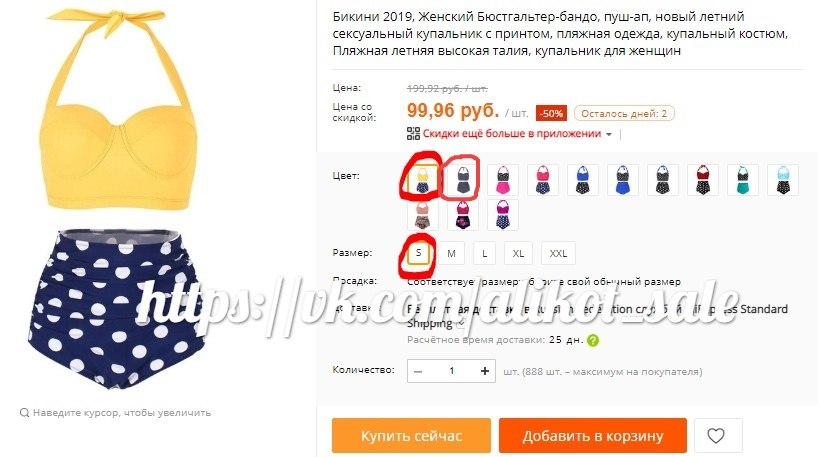Open delivery time help question mark icon
This screenshot has height=457, width=818.
point(593,341)
